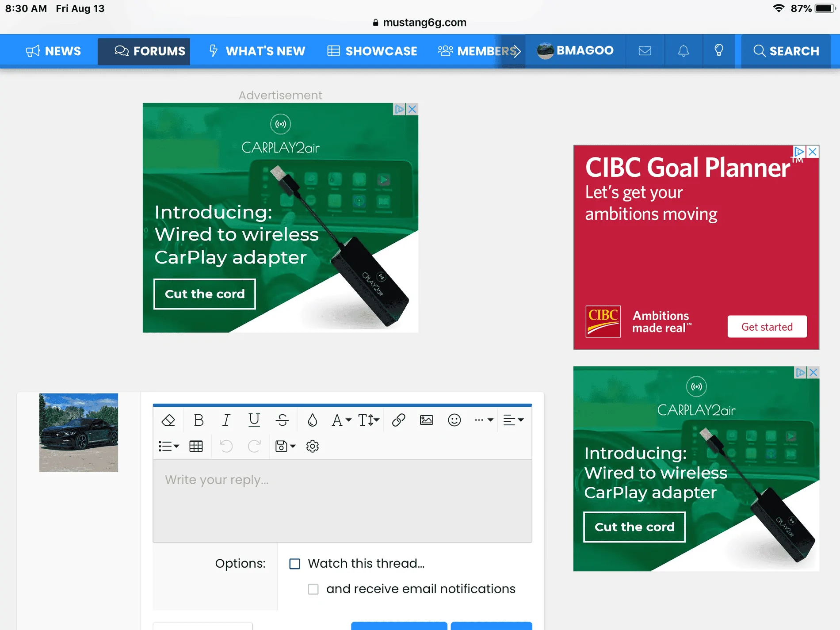The width and height of the screenshot is (840, 630).
Task: Open the News section
Action: click(x=53, y=51)
